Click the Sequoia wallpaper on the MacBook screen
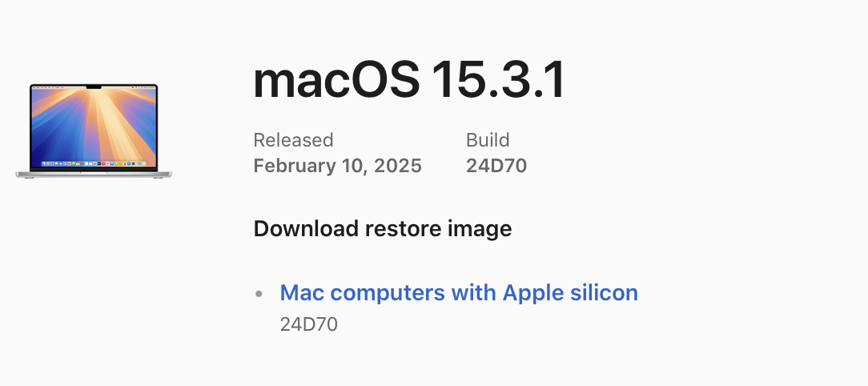 [94, 125]
